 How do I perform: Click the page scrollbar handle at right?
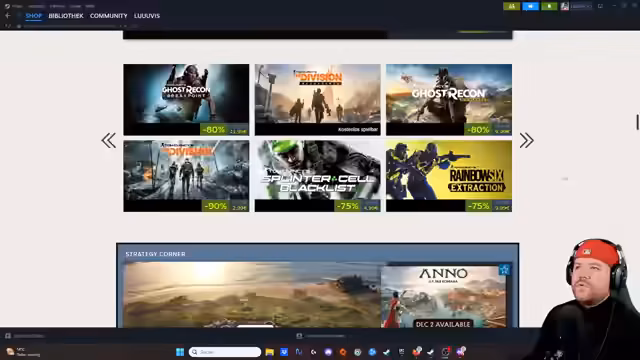coord(637,122)
